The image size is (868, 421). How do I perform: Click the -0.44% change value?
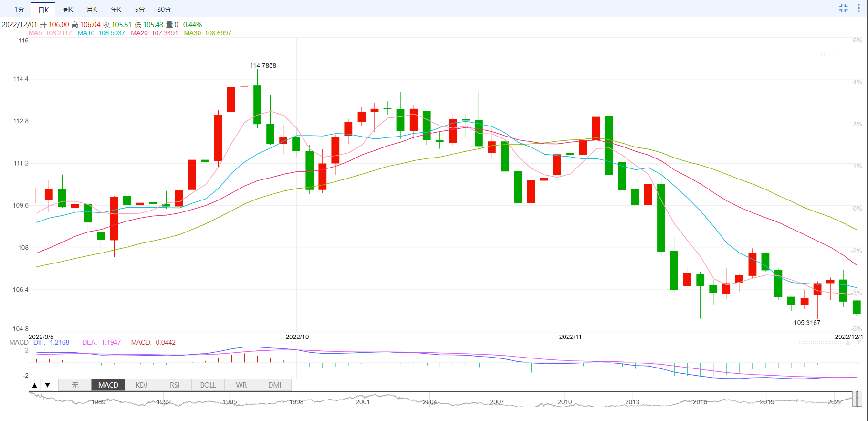coord(191,25)
